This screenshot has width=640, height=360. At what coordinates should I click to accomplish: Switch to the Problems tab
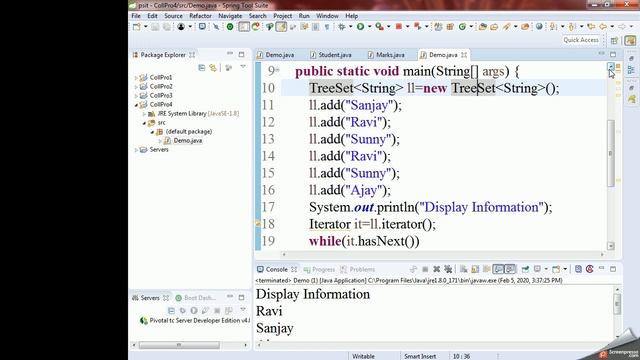[x=358, y=269]
